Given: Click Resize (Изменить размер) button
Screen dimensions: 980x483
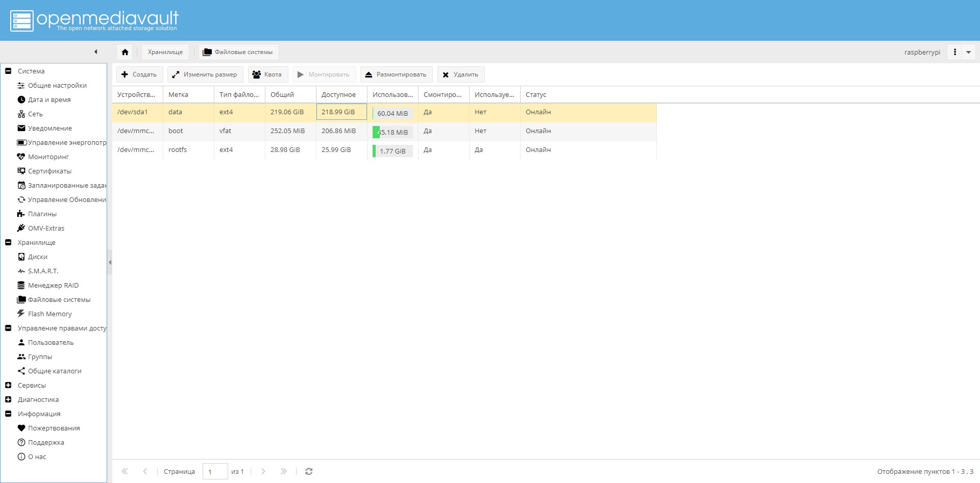Looking at the screenshot, I should [205, 74].
